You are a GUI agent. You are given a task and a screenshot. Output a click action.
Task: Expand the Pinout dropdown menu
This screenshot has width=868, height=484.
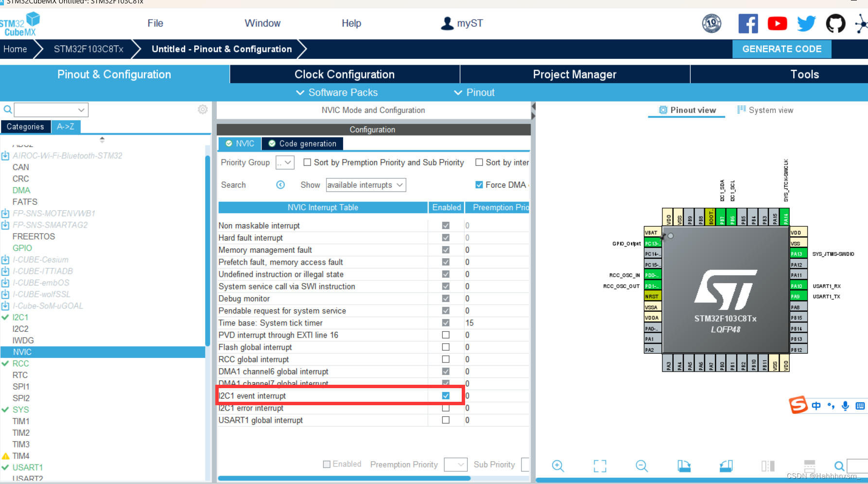474,92
